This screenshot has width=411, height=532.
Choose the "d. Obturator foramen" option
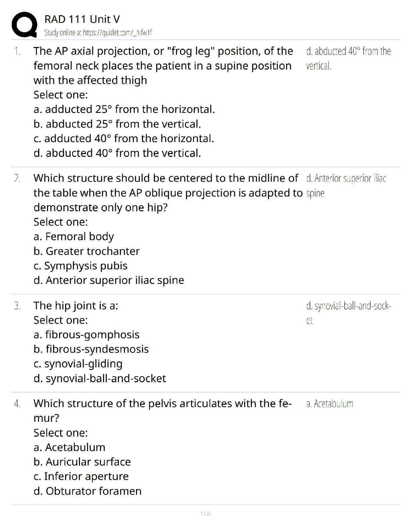pyautogui.click(x=87, y=491)
